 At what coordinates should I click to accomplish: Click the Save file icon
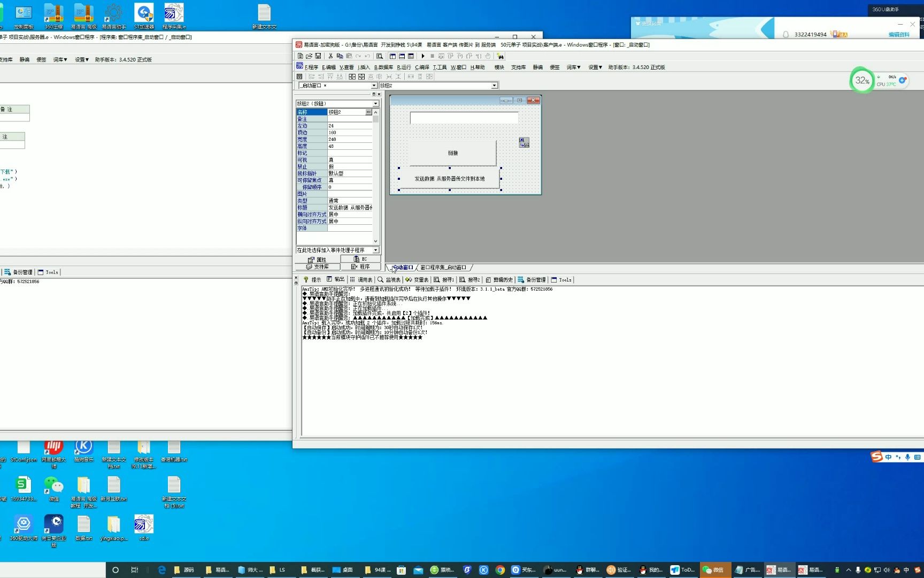(318, 56)
